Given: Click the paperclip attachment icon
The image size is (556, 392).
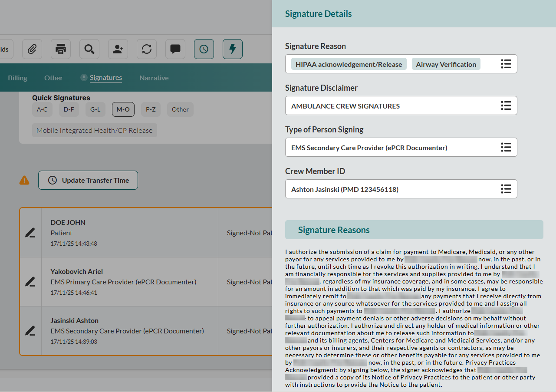Looking at the screenshot, I should pos(32,49).
